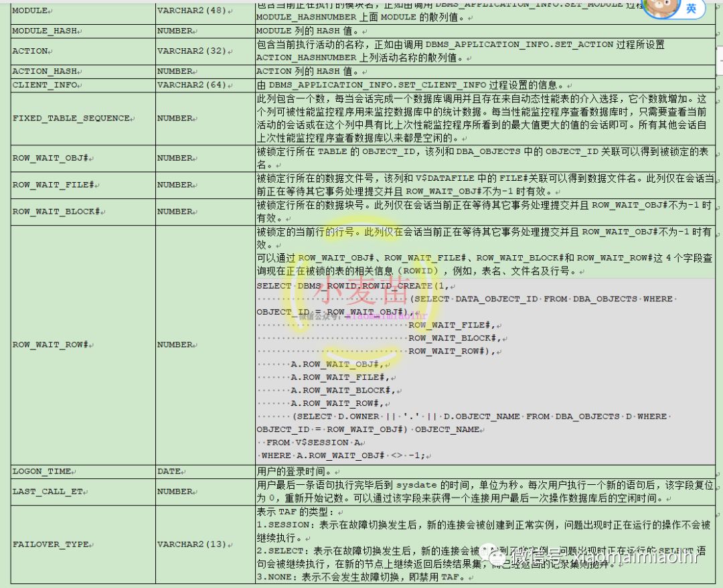This screenshot has width=723, height=588.
Task: Click the VARCHAR2(13) datatype cell
Action: (206, 544)
